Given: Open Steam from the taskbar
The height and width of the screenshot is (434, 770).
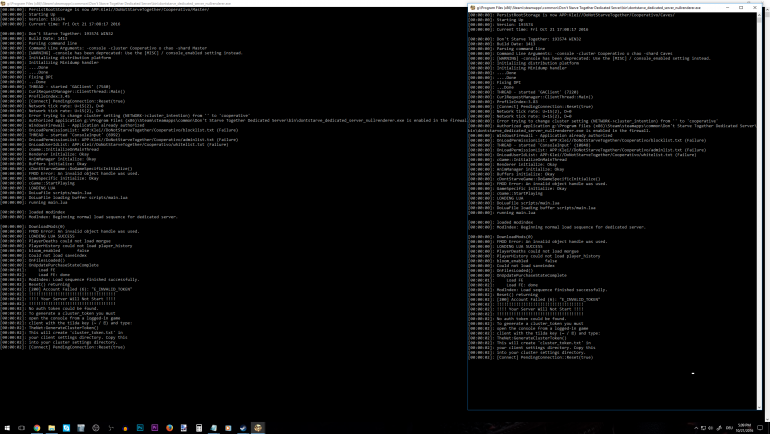Looking at the screenshot, I should [243, 428].
